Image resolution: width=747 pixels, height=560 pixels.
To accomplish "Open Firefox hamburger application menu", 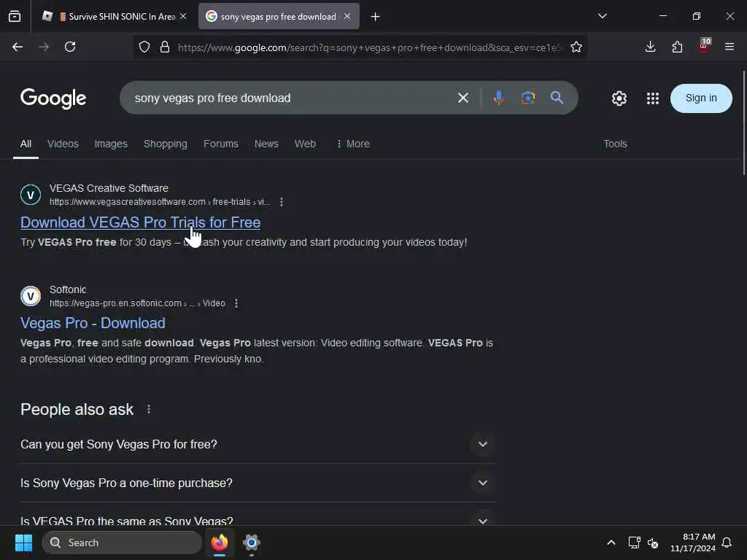I will 729,47.
